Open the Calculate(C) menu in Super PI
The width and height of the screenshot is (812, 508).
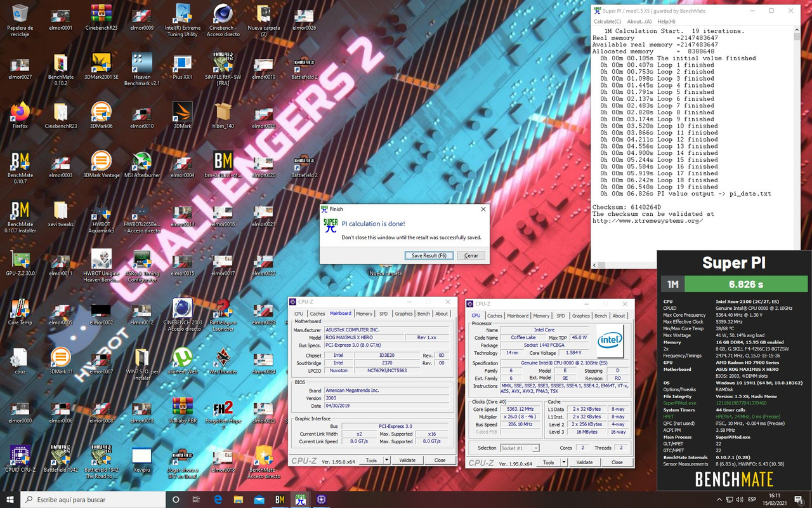tap(607, 22)
